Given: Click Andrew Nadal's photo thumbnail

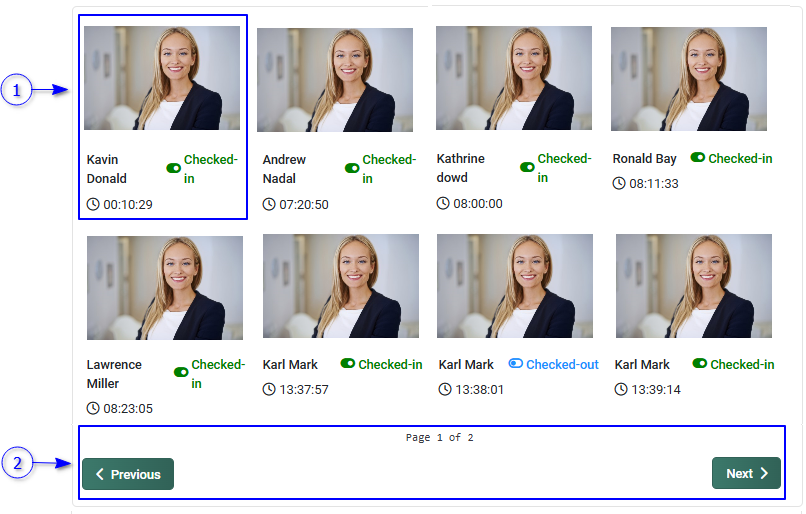Looking at the screenshot, I should [x=335, y=80].
